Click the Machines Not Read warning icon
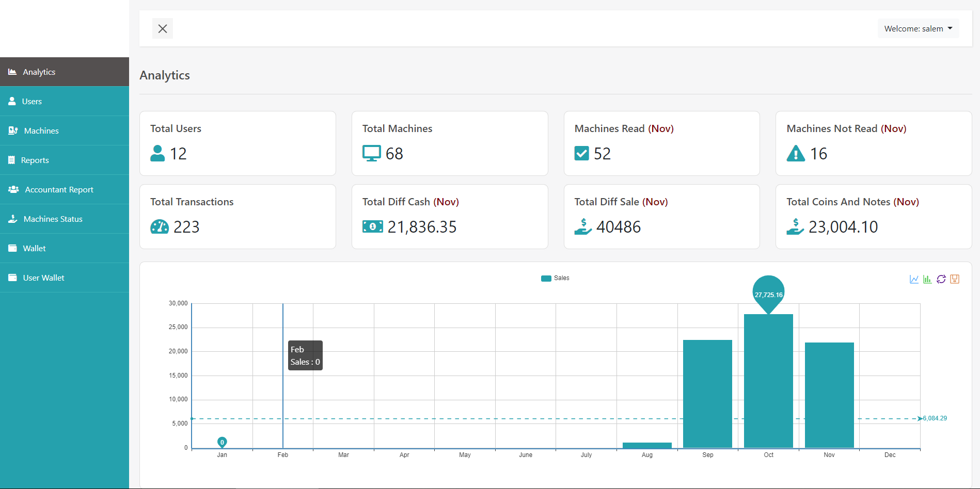The width and height of the screenshot is (980, 489). (796, 154)
